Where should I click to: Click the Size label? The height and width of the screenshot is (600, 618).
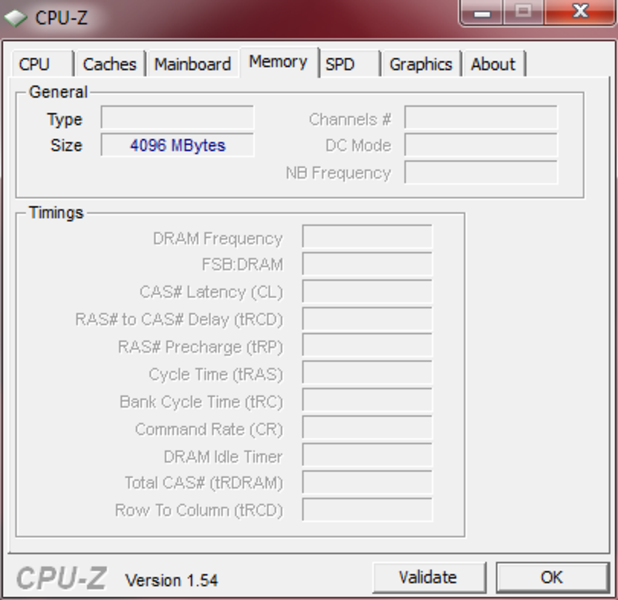pos(66,145)
